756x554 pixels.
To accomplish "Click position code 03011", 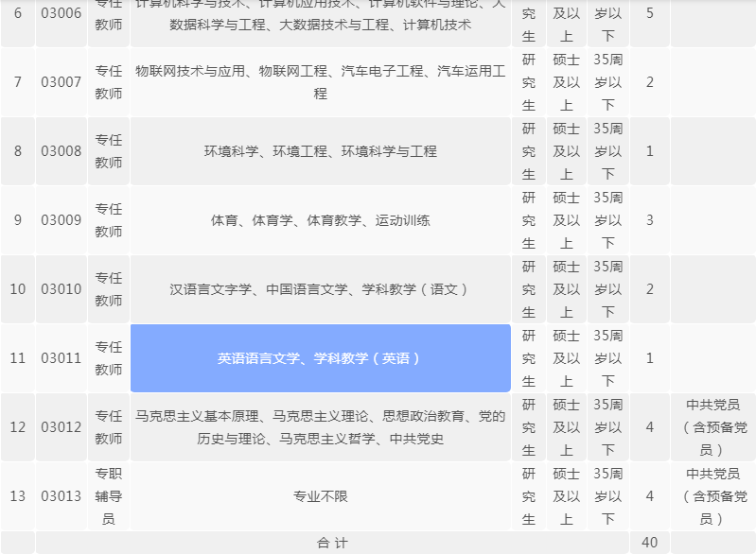I will pos(62,358).
